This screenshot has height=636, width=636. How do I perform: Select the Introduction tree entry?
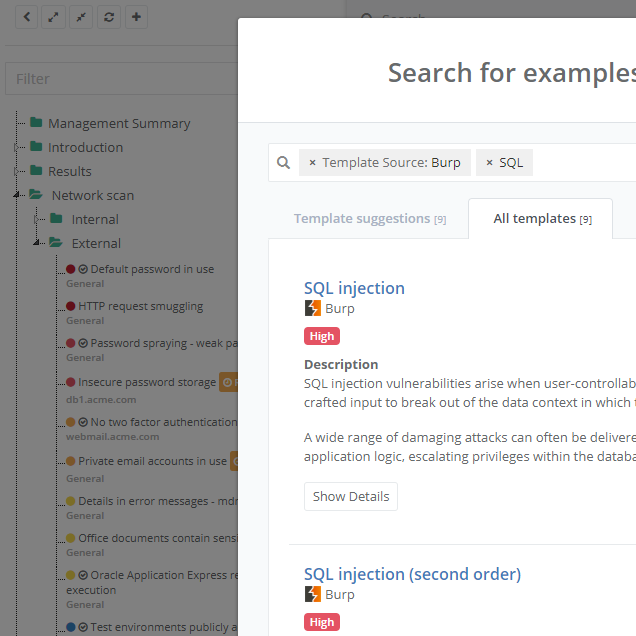[x=86, y=147]
